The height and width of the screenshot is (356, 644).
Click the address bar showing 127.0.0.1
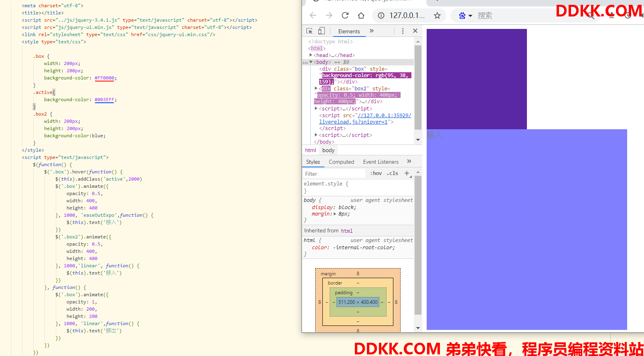tap(407, 15)
